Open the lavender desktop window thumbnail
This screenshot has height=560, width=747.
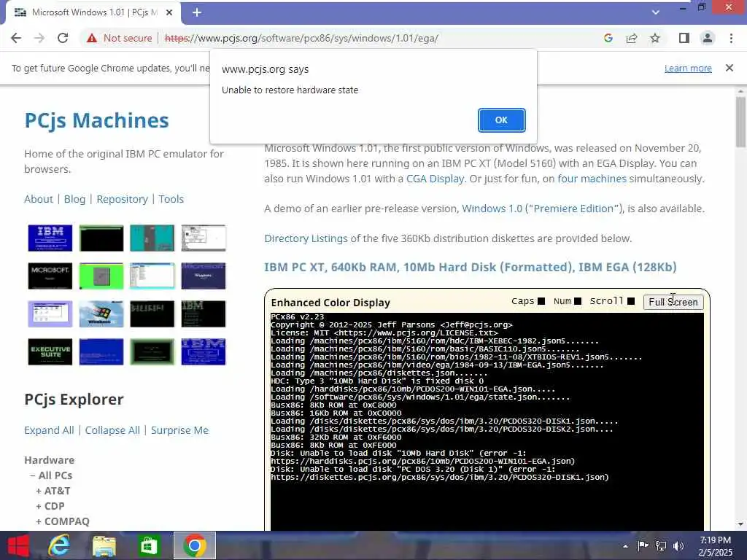tap(50, 314)
